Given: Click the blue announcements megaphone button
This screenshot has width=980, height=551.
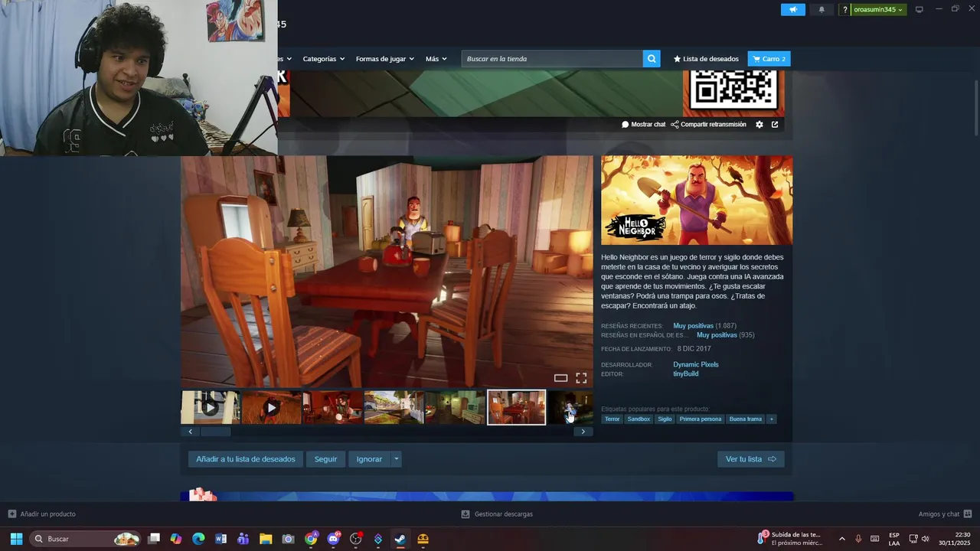Looking at the screenshot, I should 793,10.
